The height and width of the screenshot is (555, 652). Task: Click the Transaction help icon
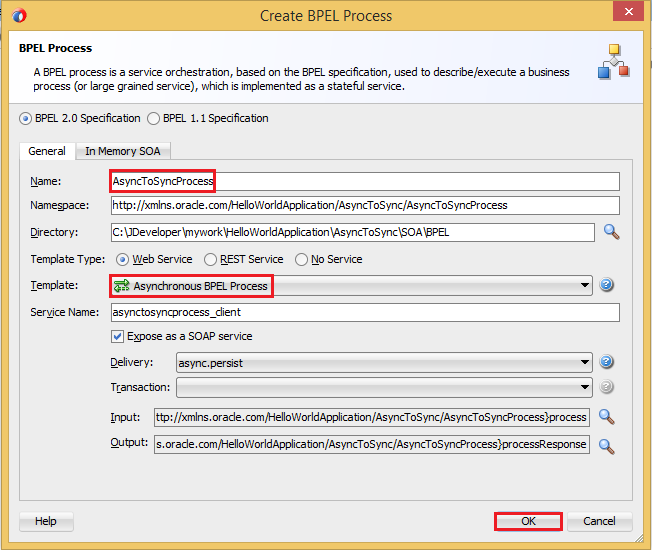point(606,387)
